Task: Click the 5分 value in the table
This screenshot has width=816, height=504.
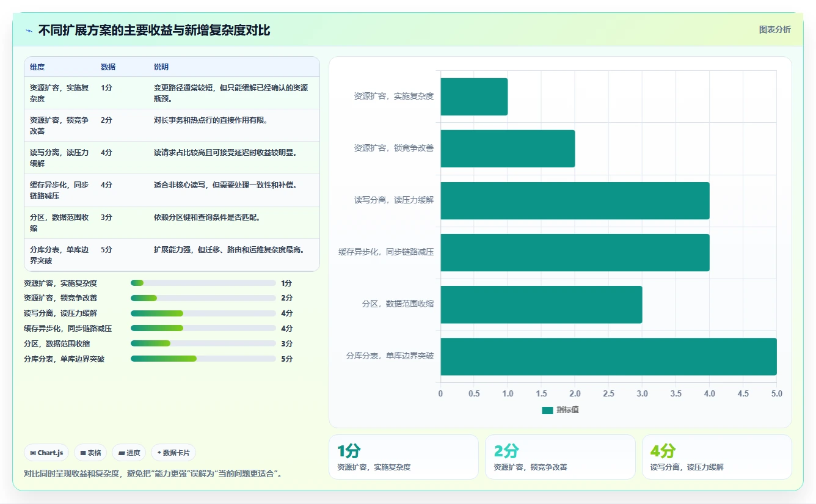Action: [106, 250]
